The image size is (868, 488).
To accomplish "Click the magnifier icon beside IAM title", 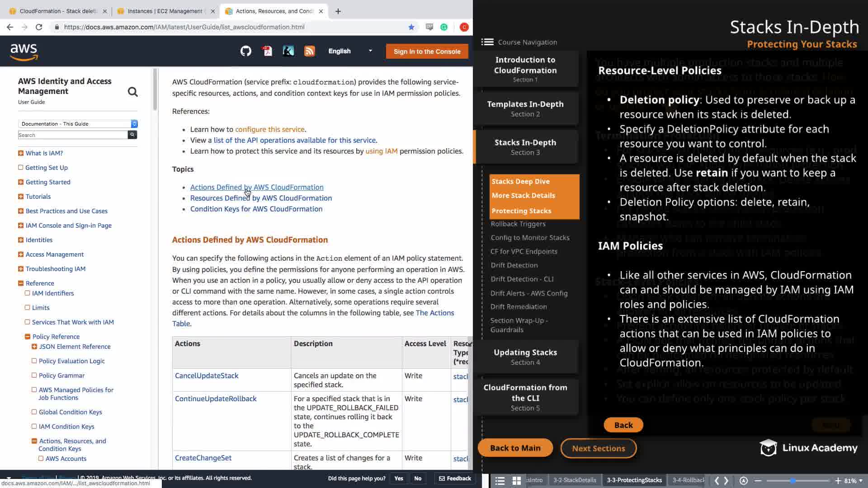I will pos(132,92).
